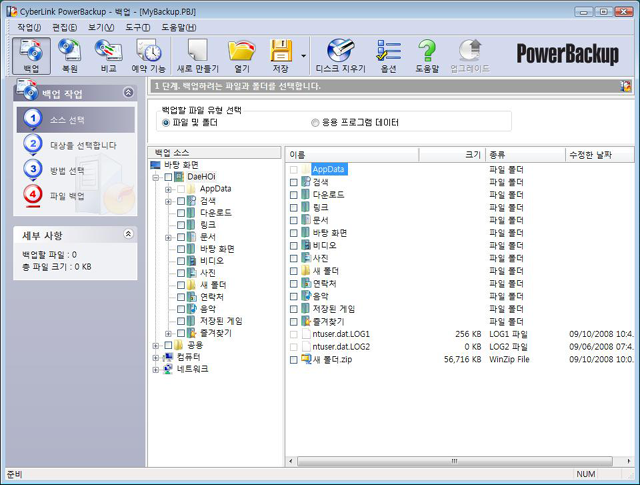
Task: Collapse the 세부 사항 panel
Action: point(128,234)
